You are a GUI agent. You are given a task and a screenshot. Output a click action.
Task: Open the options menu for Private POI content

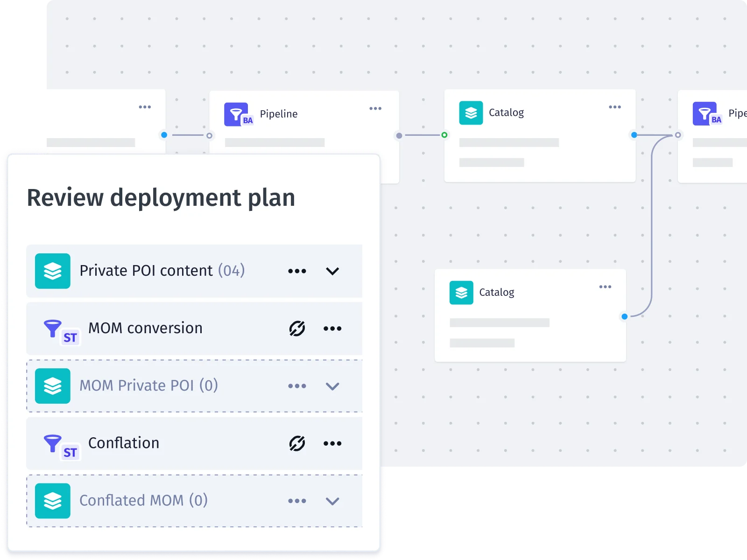(x=297, y=271)
